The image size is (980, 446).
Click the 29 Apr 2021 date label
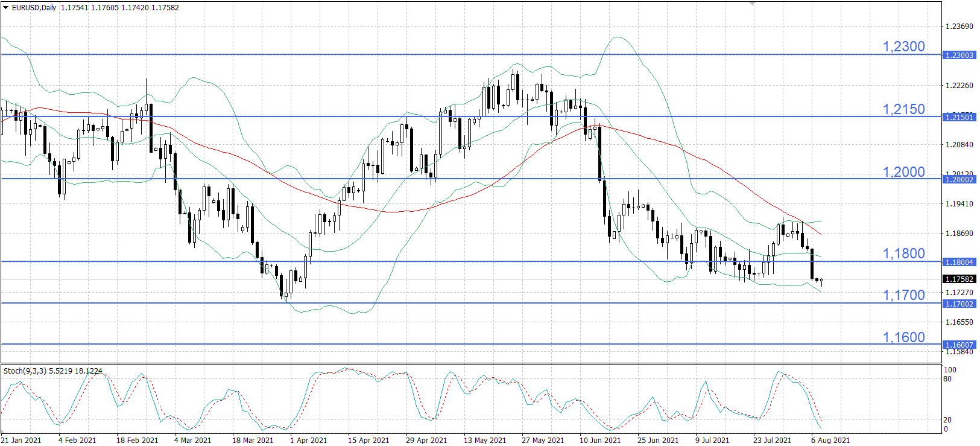426,440
